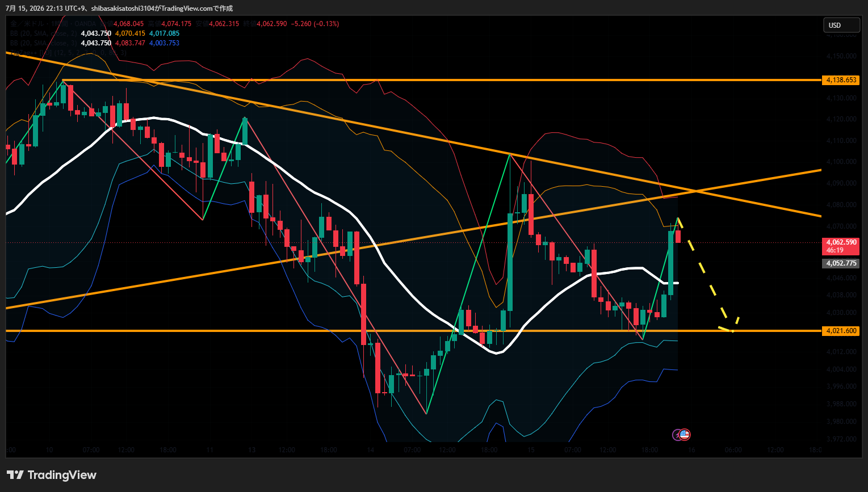Viewport: 868px width, 492px height.
Task: Click the 4,138.653 orange price label
Action: (841, 80)
